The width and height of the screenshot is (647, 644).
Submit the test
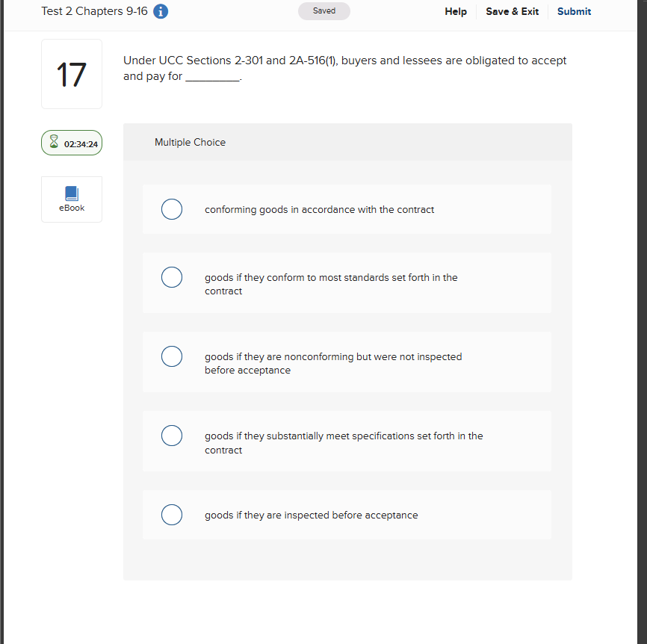pos(574,11)
